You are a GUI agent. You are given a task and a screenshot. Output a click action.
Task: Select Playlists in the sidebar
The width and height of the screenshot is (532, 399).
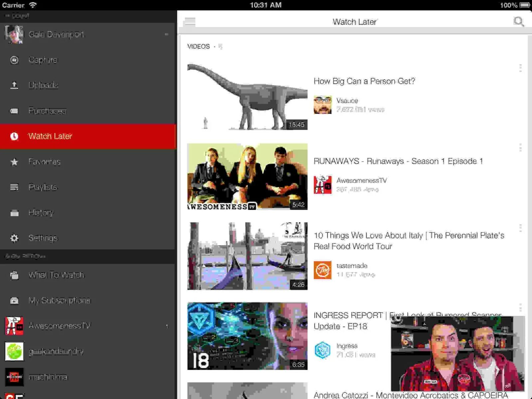coord(87,187)
